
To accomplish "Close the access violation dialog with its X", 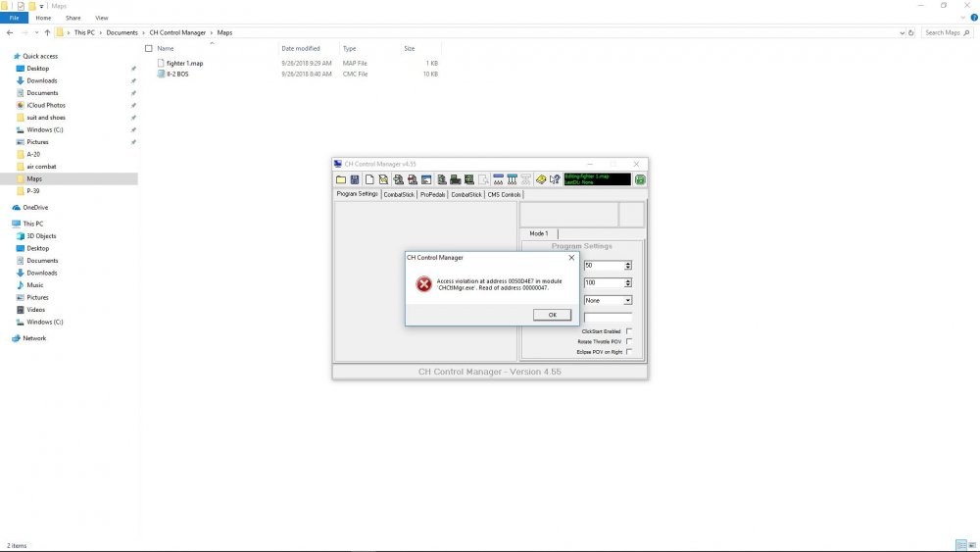I will (571, 258).
